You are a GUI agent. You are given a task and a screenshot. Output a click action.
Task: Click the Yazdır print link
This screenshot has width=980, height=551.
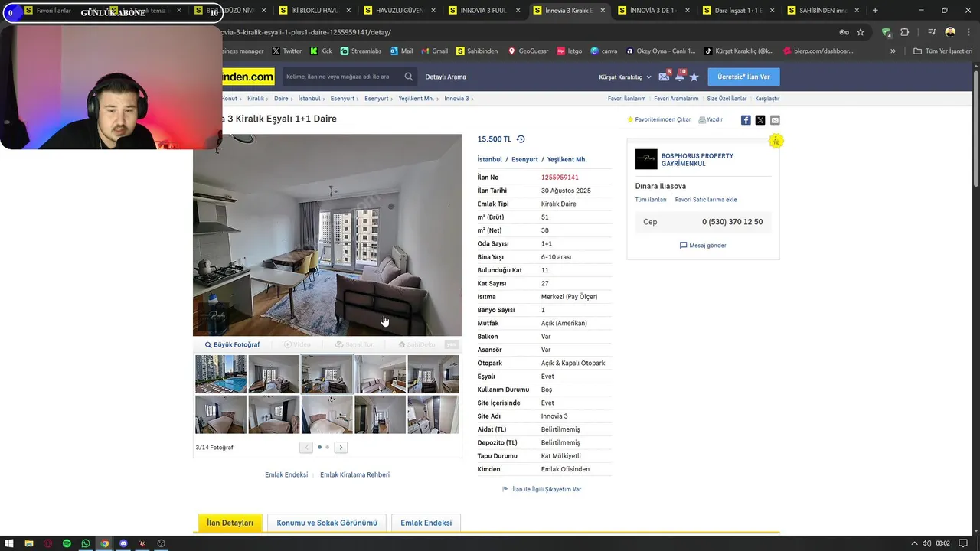(710, 119)
